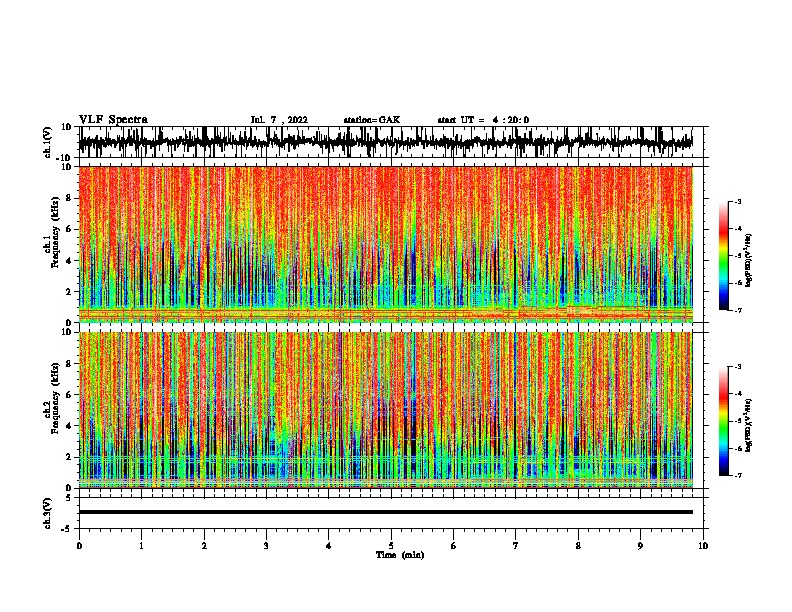Click inside the ch.2 frequency spectrogram
Screen dimensions: 792x612
coord(385,410)
